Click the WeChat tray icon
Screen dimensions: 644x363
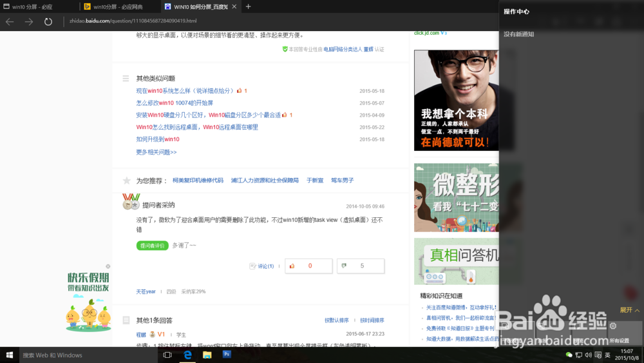tap(569, 355)
